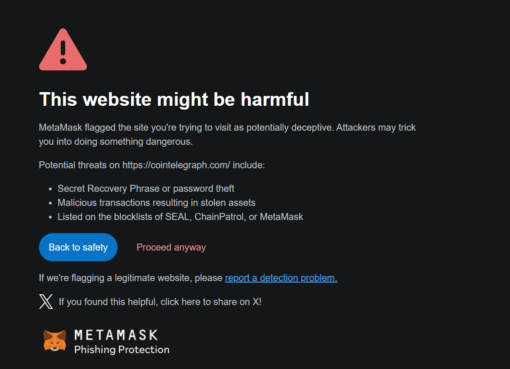Click the X logo icon
510x369 pixels.
[46, 302]
